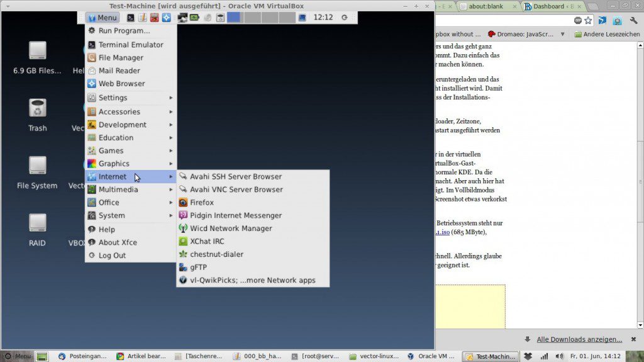Expand the Education submenu arrow
The image size is (644, 362).
pos(171,138)
